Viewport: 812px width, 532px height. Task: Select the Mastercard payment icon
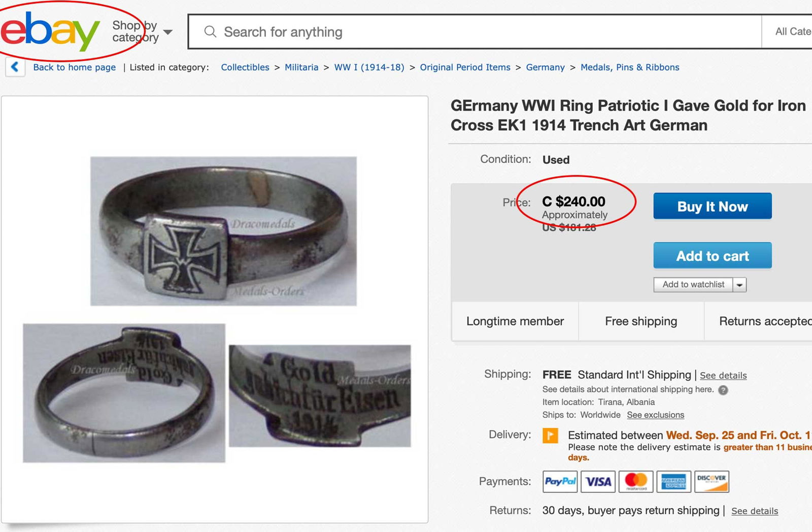point(636,481)
